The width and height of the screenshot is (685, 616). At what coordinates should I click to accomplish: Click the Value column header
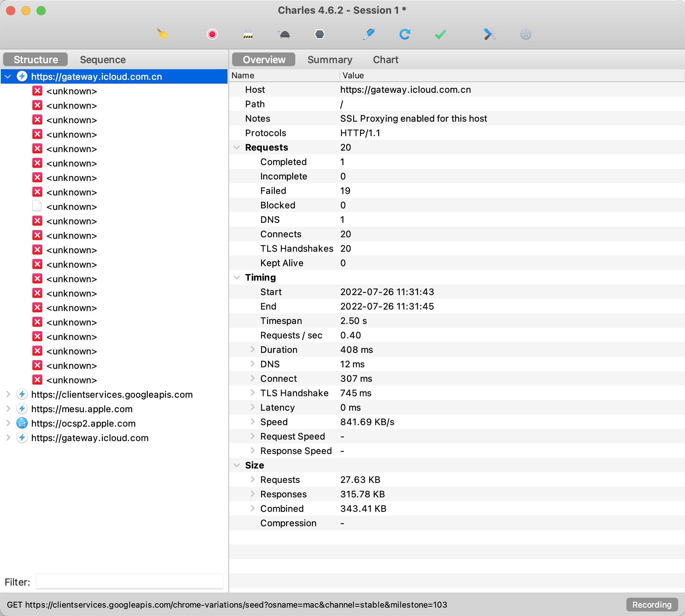pyautogui.click(x=512, y=75)
